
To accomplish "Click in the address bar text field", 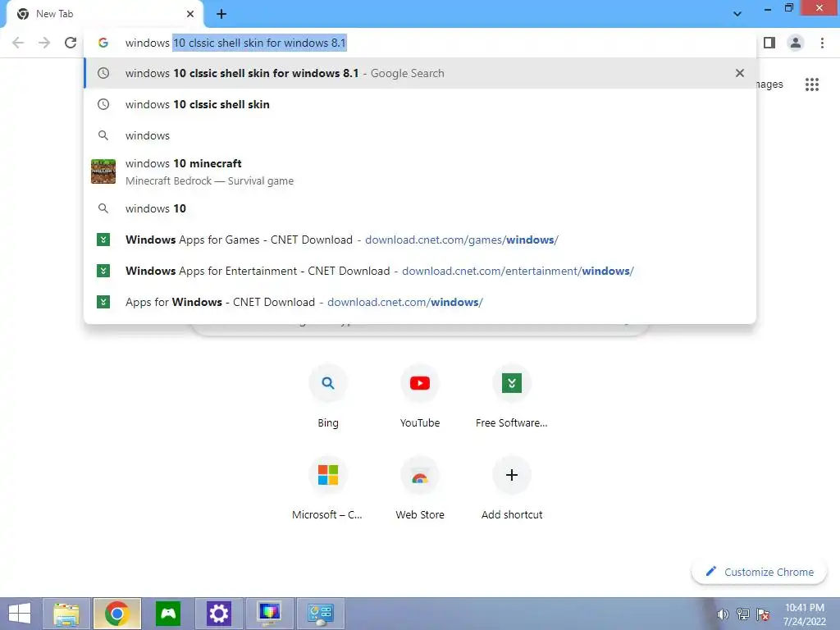I will pos(420,43).
